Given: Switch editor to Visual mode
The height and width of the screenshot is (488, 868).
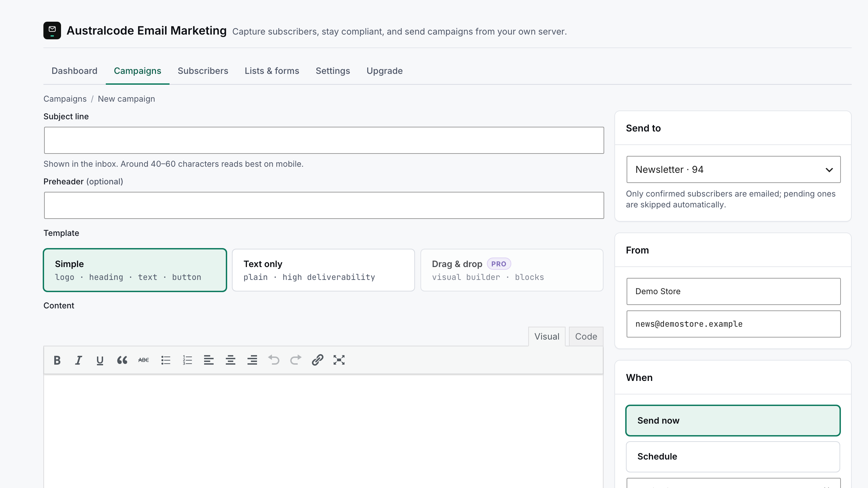Looking at the screenshot, I should click(547, 337).
